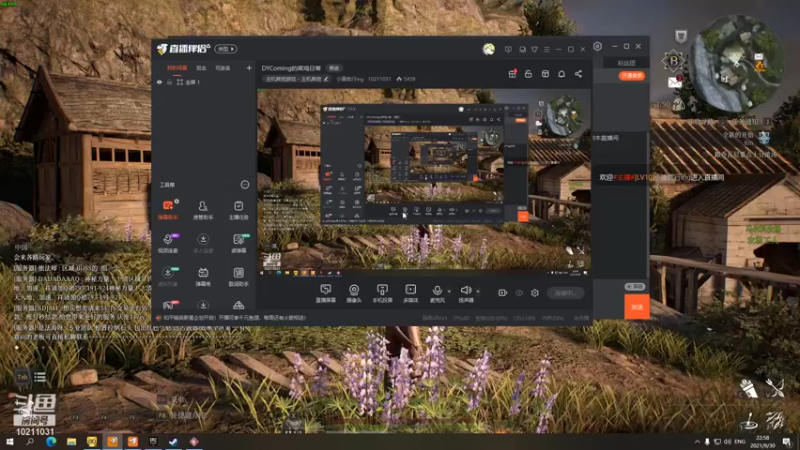The height and width of the screenshot is (450, 800).
Task: Open Microsoft Edge from taskbar
Action: pyautogui.click(x=51, y=441)
